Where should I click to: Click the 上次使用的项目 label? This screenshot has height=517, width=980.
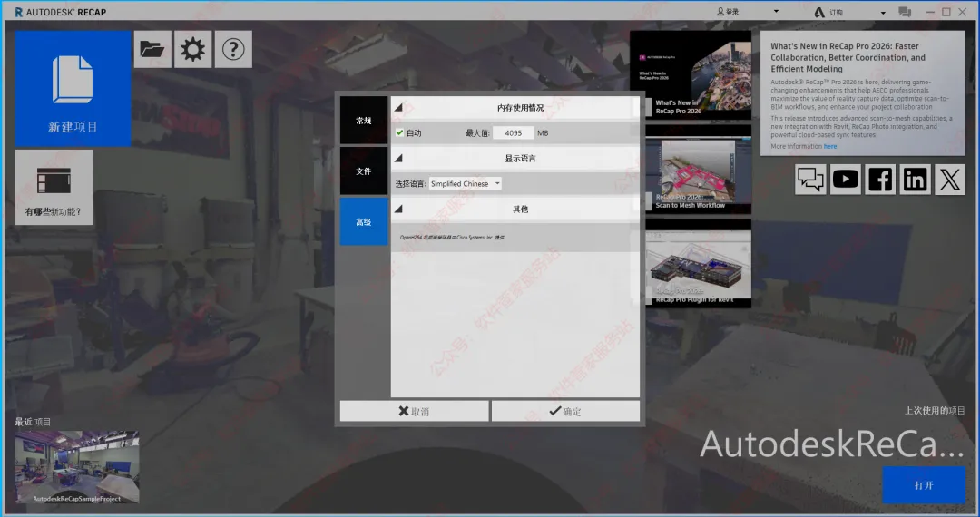click(x=935, y=410)
